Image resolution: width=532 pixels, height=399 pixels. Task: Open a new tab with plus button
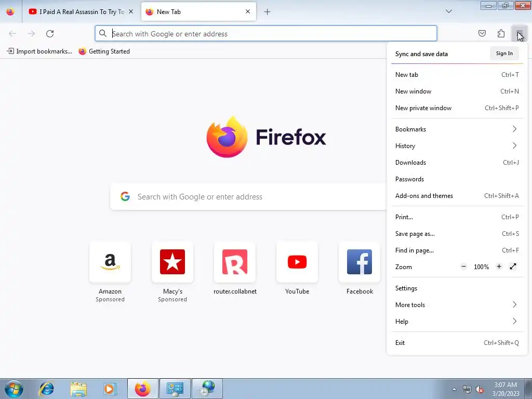[x=268, y=12]
